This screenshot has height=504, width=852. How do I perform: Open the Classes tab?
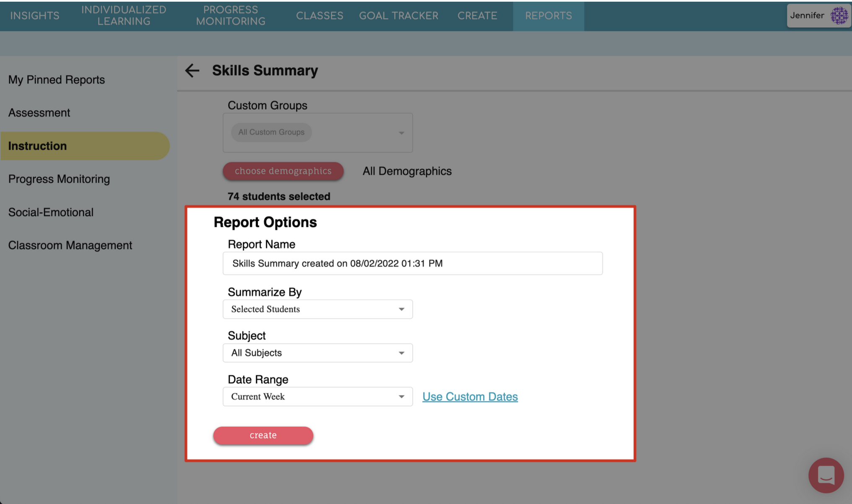coord(319,16)
